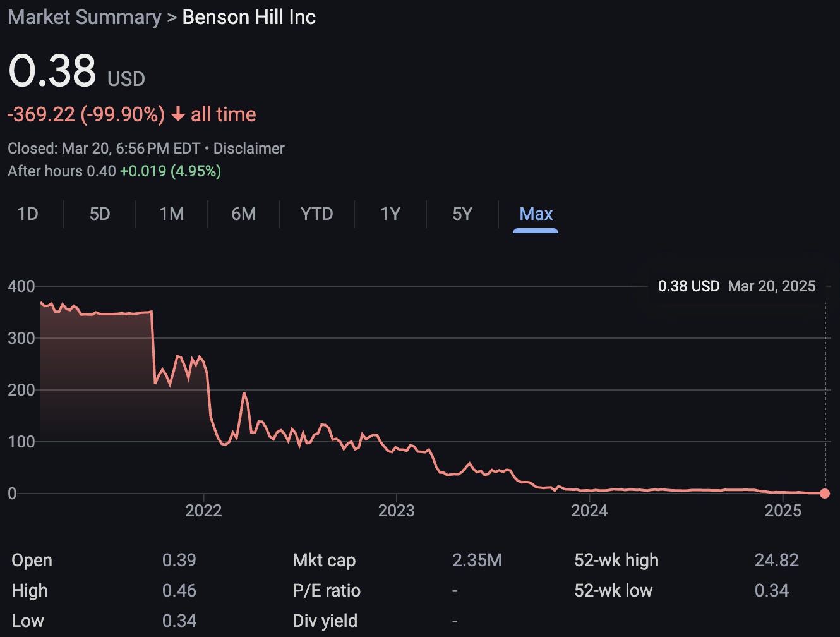Click the 0.38 USD Mar 20, 2025 tooltip
Viewport: 840px width, 637px height.
tap(736, 286)
